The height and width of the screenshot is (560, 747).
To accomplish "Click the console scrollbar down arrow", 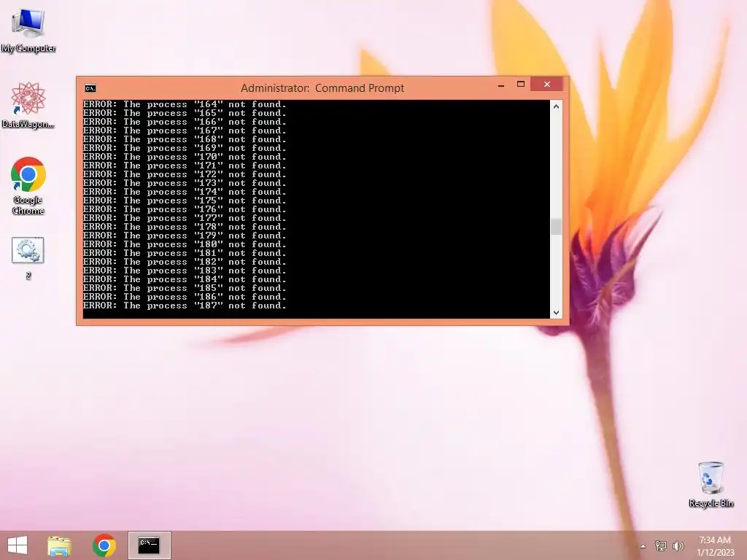I will [556, 312].
